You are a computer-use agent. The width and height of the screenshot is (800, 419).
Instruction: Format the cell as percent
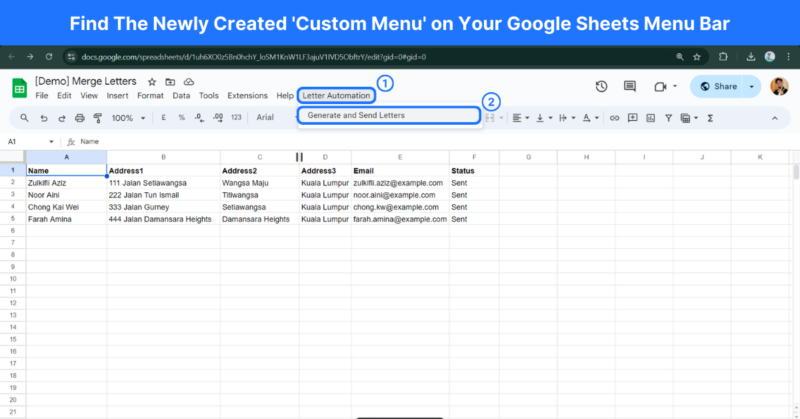181,117
